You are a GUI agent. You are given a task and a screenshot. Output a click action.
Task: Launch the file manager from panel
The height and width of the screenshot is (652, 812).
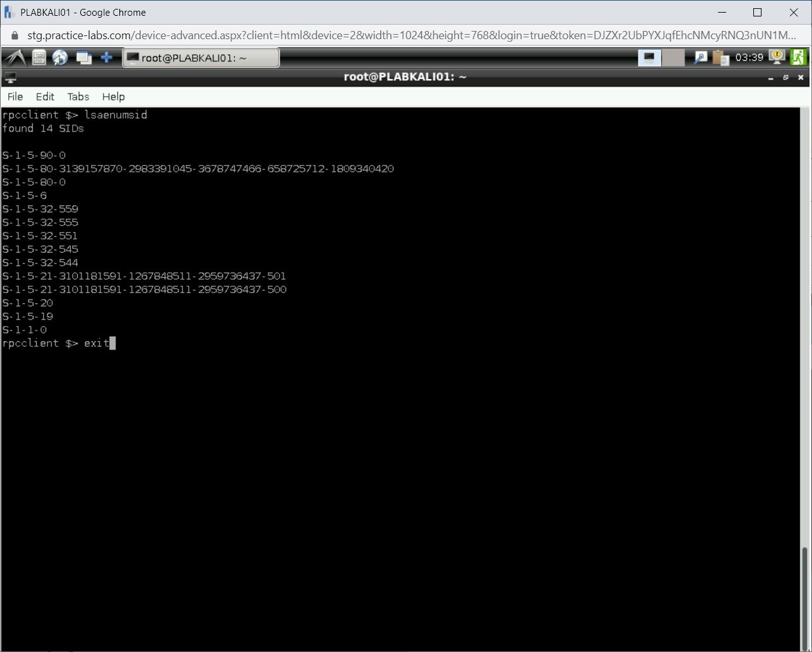click(39, 58)
